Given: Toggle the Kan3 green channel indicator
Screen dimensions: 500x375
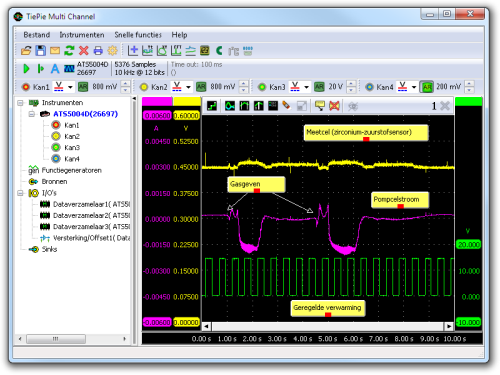Looking at the screenshot, I should tap(262, 87).
